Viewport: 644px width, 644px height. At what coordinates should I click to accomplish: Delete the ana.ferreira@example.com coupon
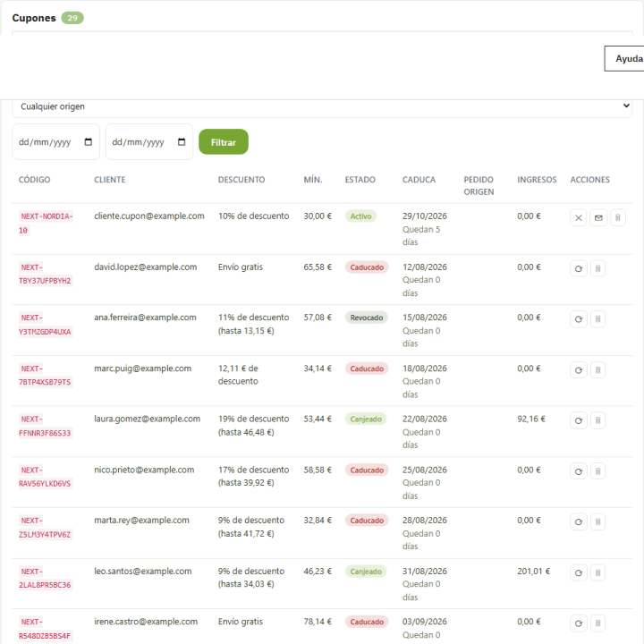pyautogui.click(x=598, y=319)
